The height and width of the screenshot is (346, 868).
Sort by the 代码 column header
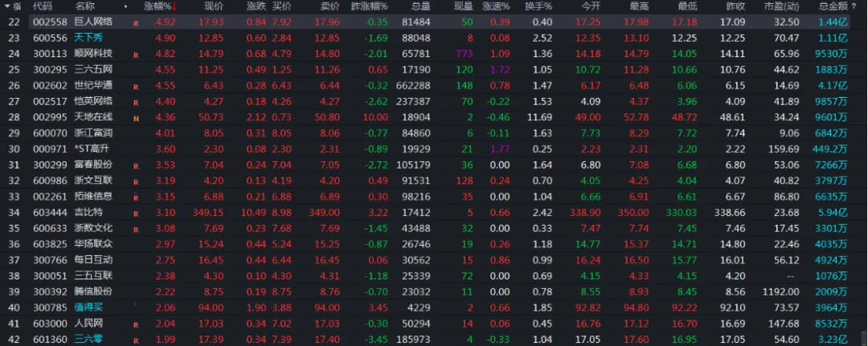pos(43,6)
